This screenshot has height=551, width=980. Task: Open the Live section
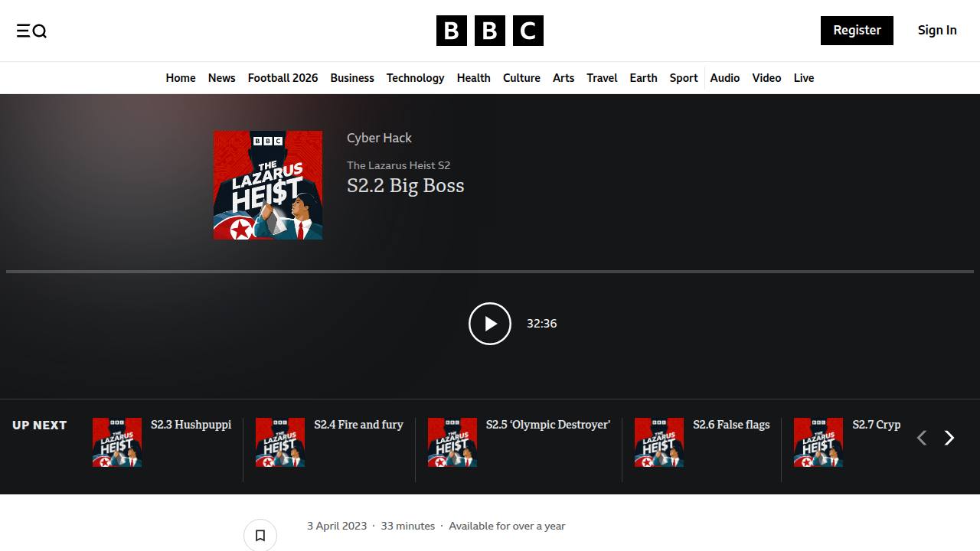pyautogui.click(x=804, y=78)
